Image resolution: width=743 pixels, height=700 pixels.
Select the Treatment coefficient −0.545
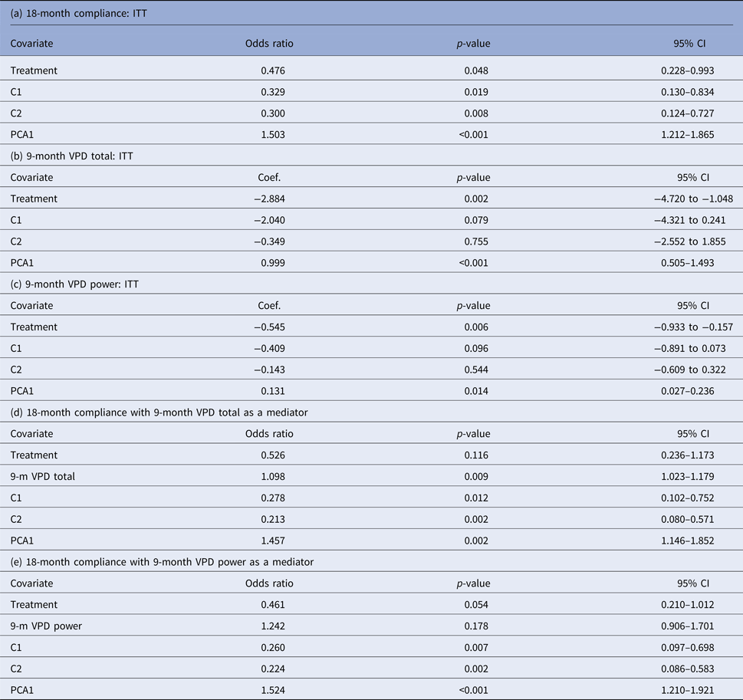[267, 327]
